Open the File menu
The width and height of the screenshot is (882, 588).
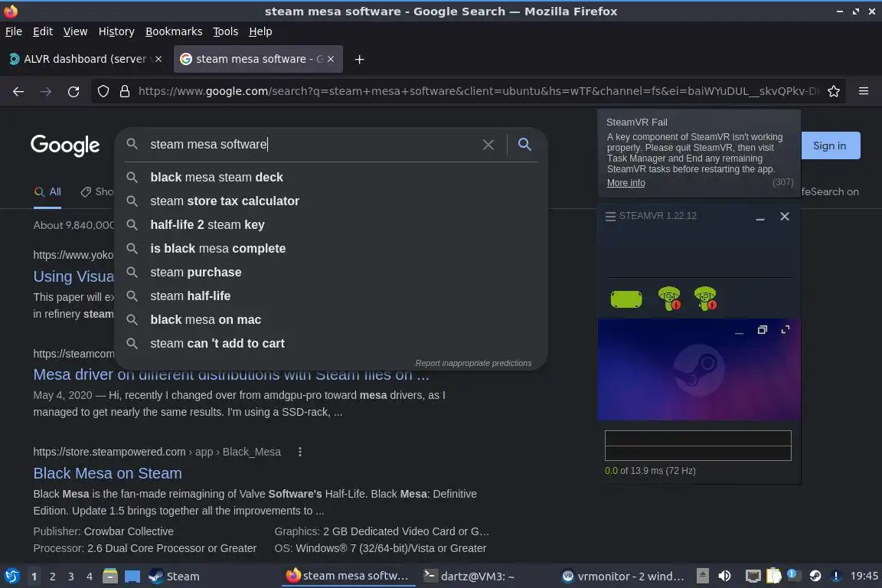14,31
